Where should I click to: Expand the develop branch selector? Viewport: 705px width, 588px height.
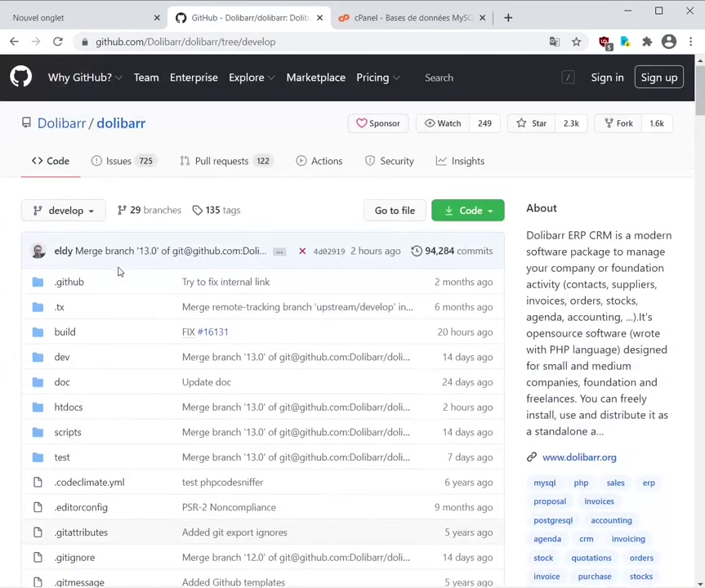click(63, 211)
